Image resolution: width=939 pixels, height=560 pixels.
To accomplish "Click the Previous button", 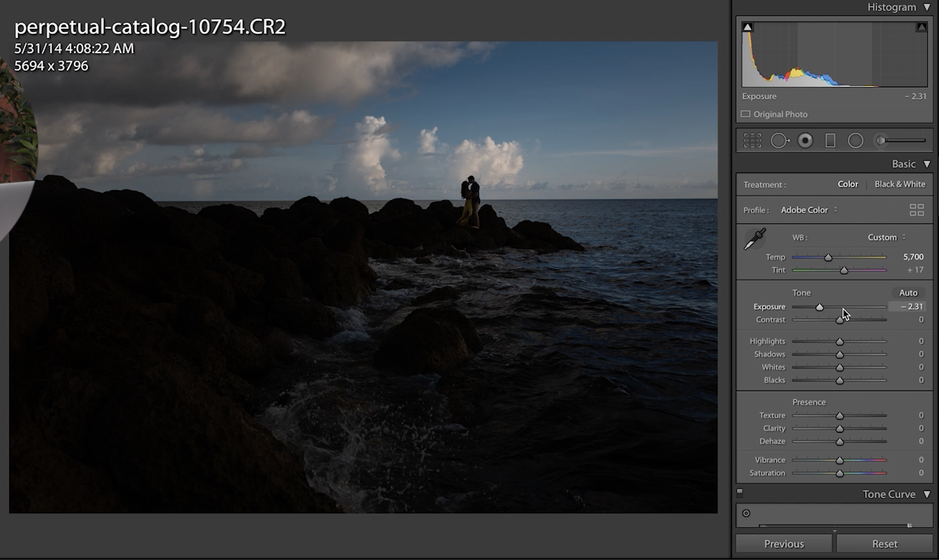I will coord(784,544).
